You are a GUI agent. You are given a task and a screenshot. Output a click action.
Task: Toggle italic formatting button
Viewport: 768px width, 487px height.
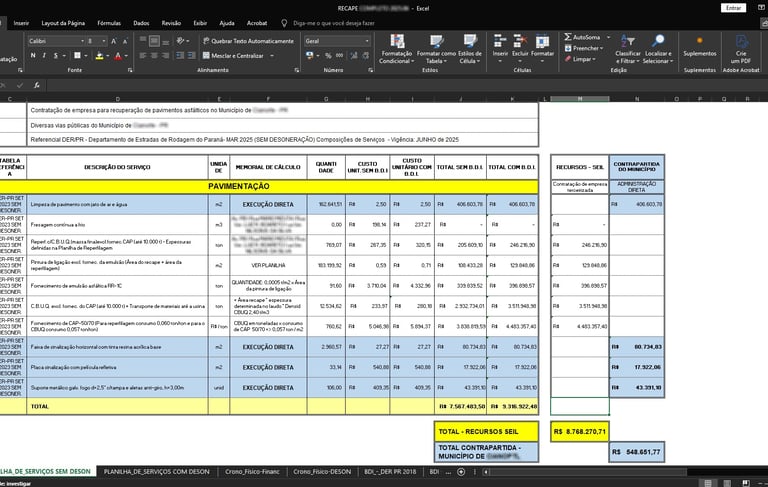46,56
